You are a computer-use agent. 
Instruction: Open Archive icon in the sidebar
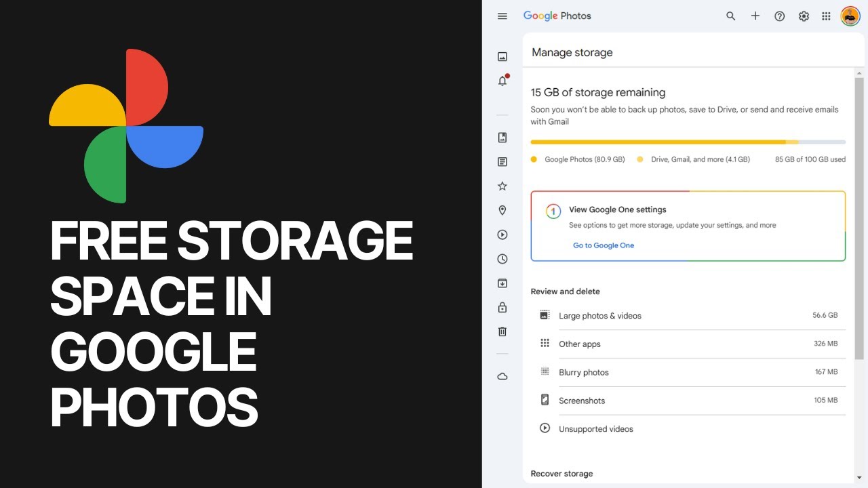pyautogui.click(x=502, y=283)
